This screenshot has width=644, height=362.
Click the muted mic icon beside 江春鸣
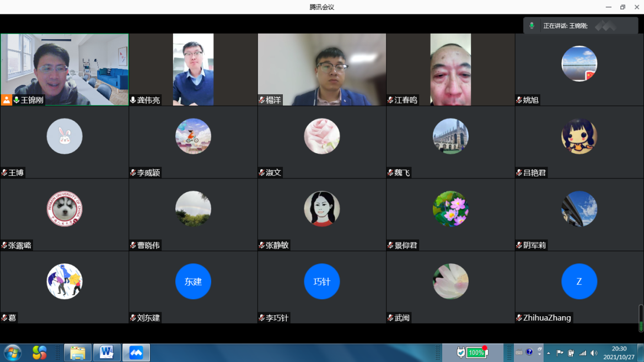point(390,100)
